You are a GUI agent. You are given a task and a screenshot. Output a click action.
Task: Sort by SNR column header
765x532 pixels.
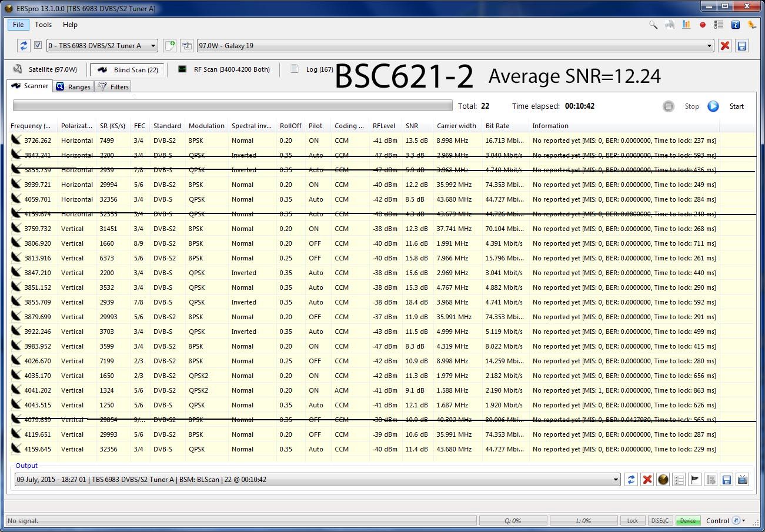417,126
